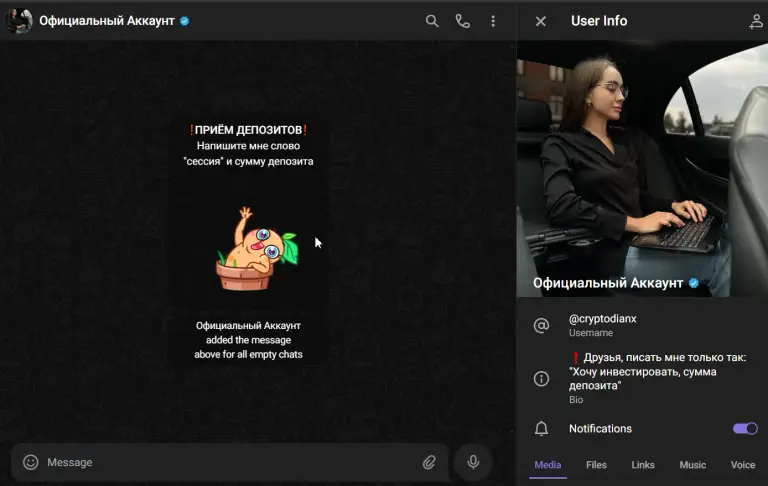The height and width of the screenshot is (486, 768).
Task: Open the Links tab
Action: (x=643, y=465)
